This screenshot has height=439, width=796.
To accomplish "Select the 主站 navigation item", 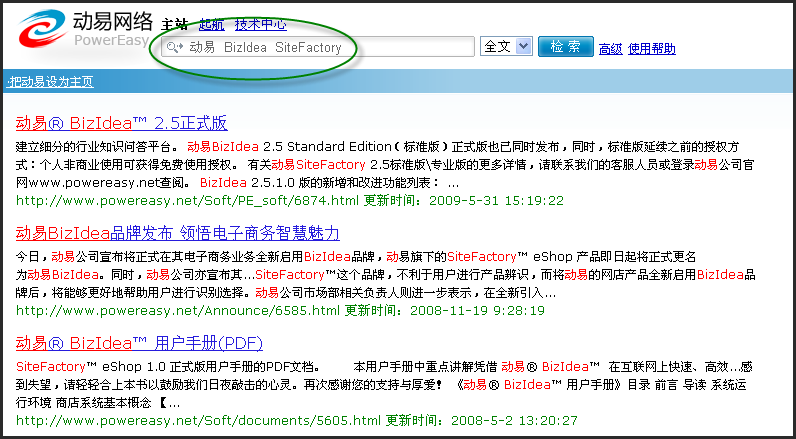I will pyautogui.click(x=175, y=24).
